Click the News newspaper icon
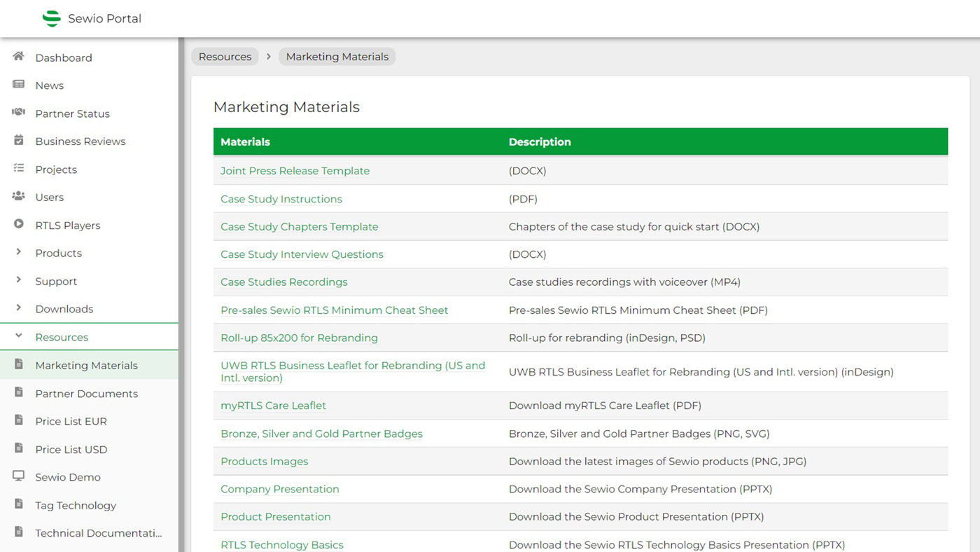Screen dimensions: 980x552 19,85
